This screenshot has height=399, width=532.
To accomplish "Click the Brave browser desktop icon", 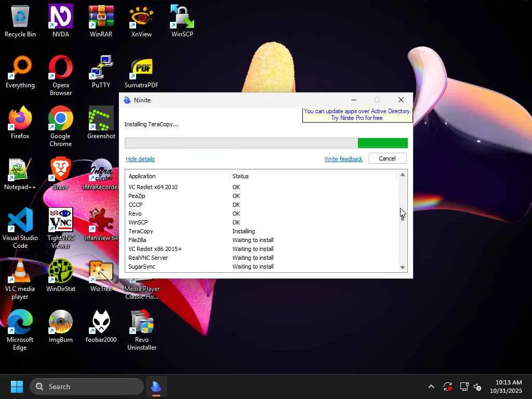I will click(x=60, y=174).
